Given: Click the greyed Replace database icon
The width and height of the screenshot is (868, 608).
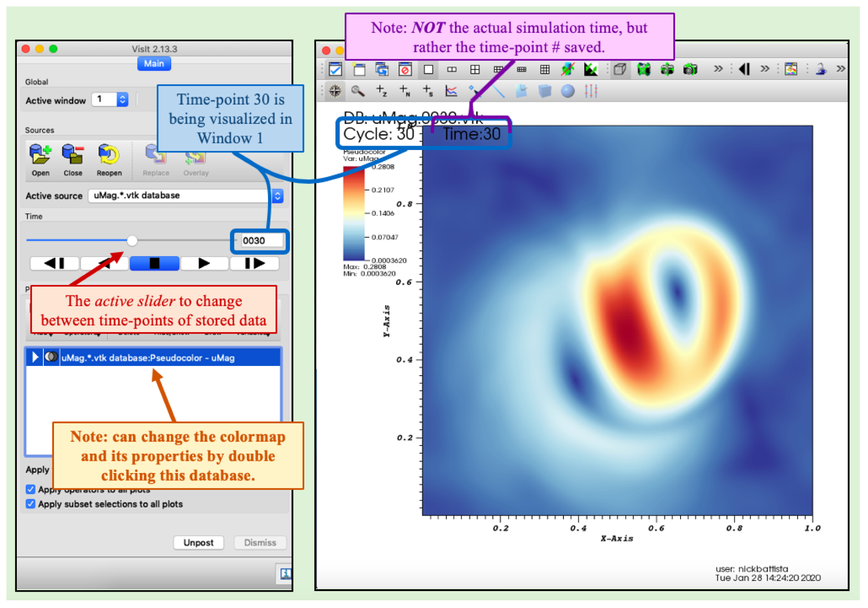Looking at the screenshot, I should pos(156,155).
